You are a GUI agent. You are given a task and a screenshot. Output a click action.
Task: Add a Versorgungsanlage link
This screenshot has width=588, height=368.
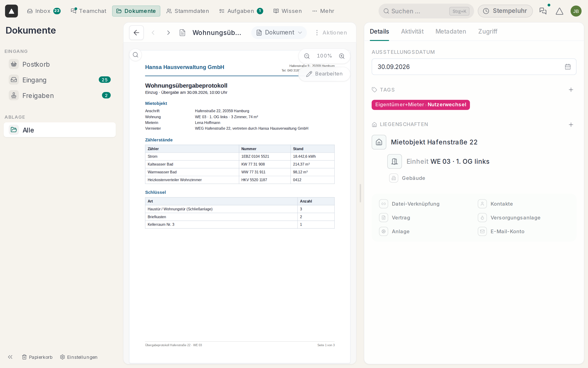(x=509, y=218)
